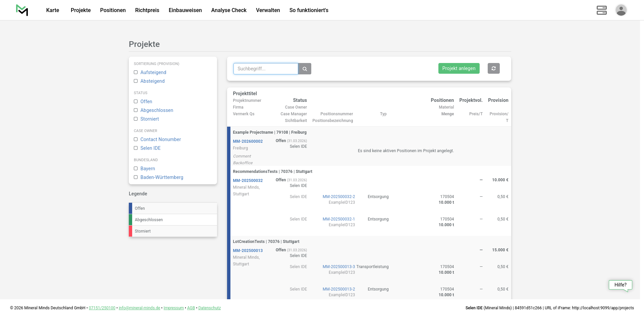This screenshot has height=316, width=644.
Task: Check the Baden-Württemberg filter checkbox
Action: (136, 177)
